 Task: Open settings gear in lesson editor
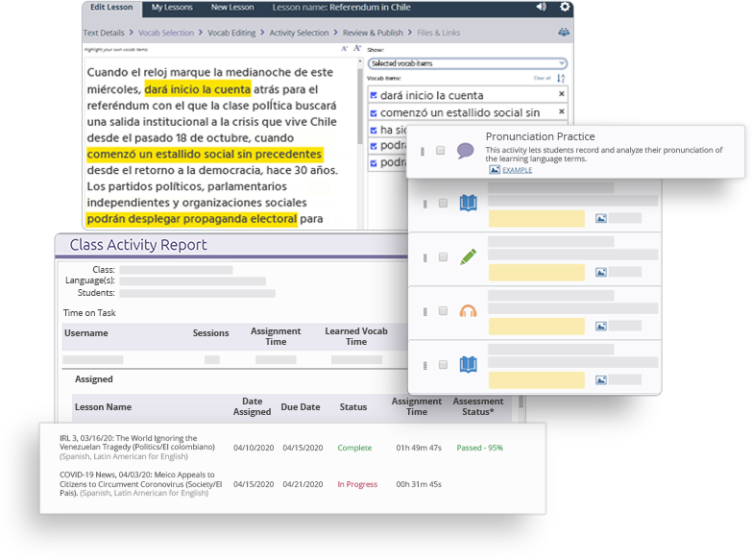point(565,7)
